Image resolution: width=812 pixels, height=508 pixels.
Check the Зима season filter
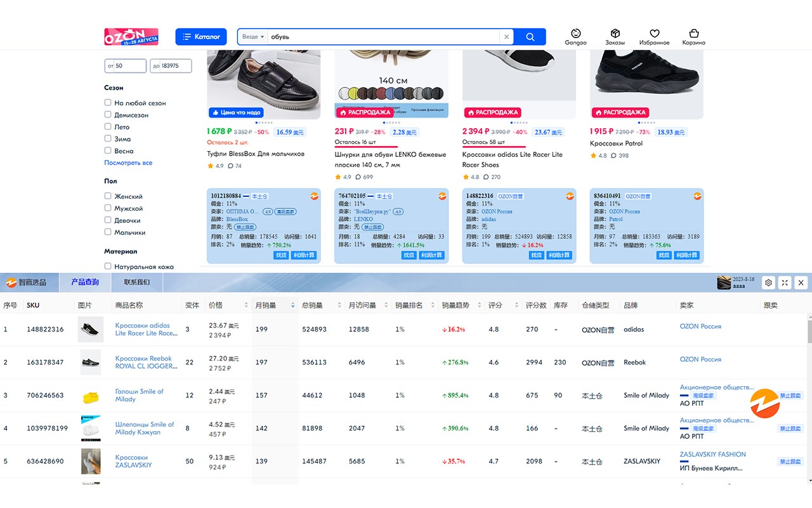click(108, 138)
